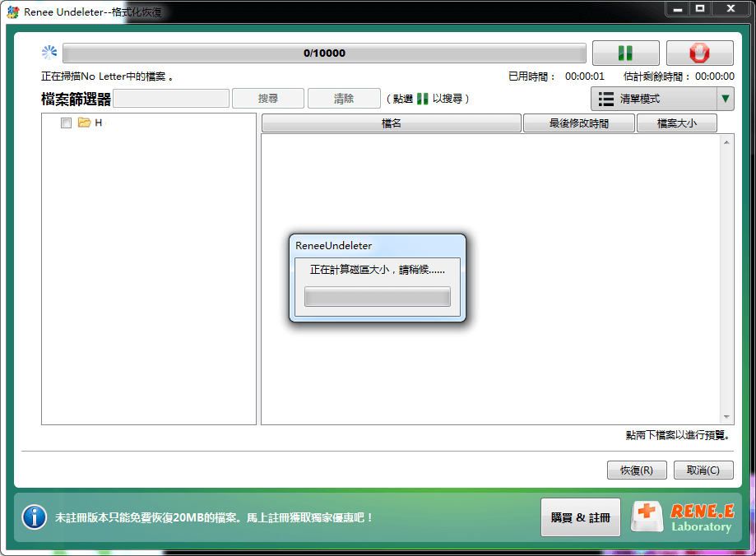Click the RENE.E Laboratory logo
756x556 pixels.
[x=683, y=517]
